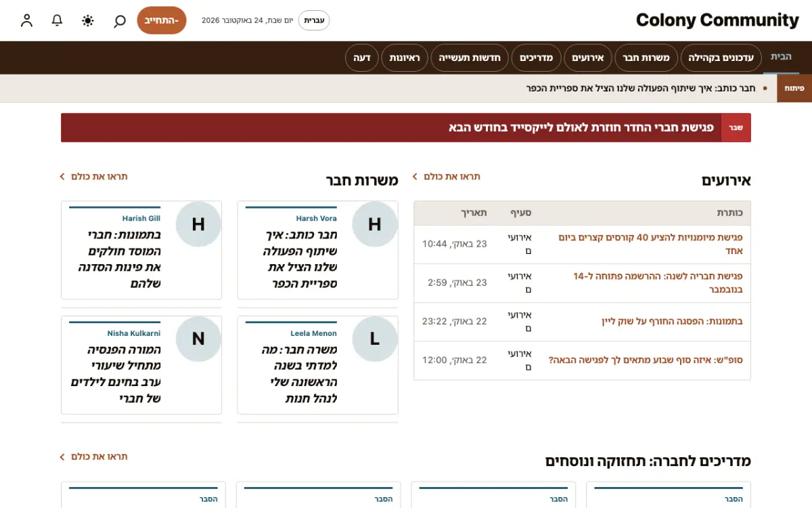Switch to the הבית tab
812x508 pixels.
coord(781,57)
